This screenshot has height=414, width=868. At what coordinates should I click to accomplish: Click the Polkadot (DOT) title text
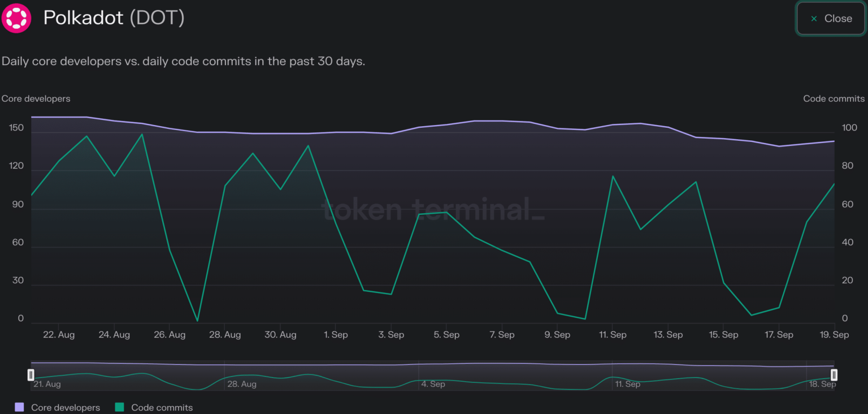point(114,18)
